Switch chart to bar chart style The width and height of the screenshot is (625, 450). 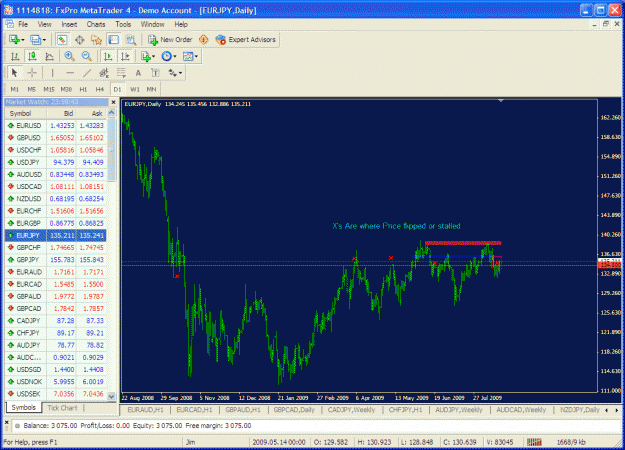coord(15,56)
